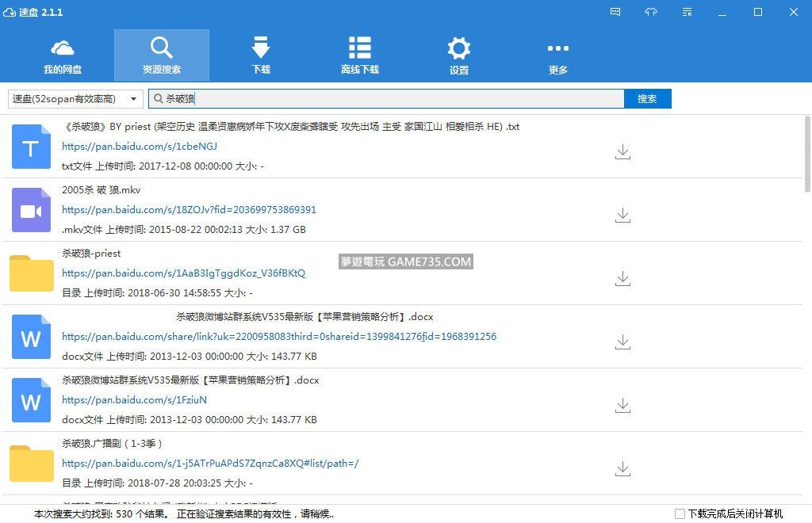
Task: Click folder icon for 杀破狼-priest
Action: coord(31,273)
